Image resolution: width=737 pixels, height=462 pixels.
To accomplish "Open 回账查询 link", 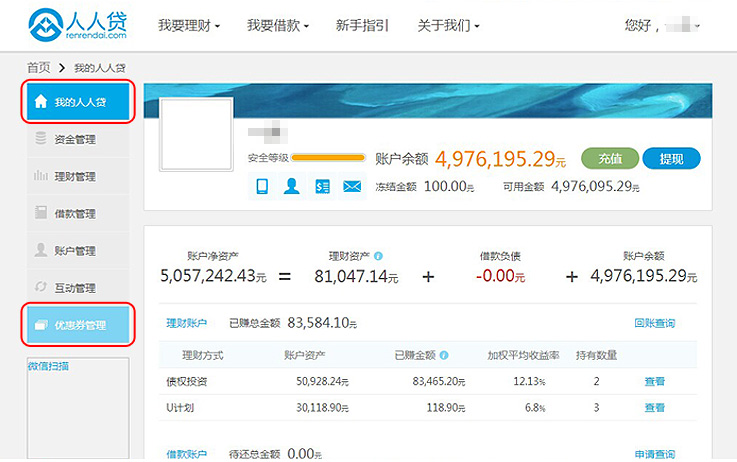I will click(655, 323).
